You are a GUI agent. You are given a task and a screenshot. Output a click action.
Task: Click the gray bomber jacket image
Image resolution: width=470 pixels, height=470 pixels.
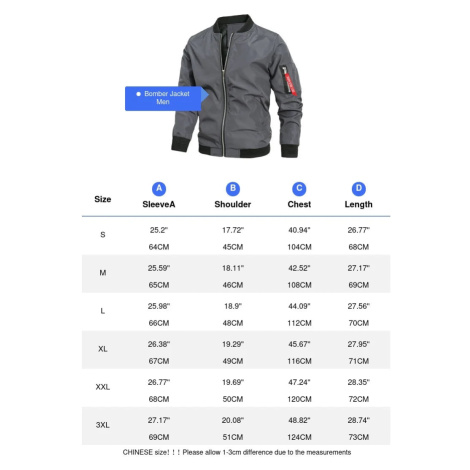pyautogui.click(x=237, y=86)
